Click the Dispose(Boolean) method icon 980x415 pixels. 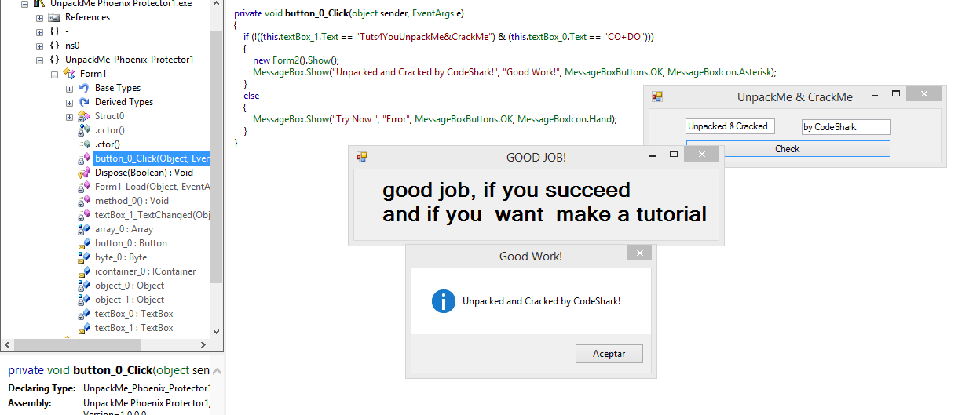(84, 173)
